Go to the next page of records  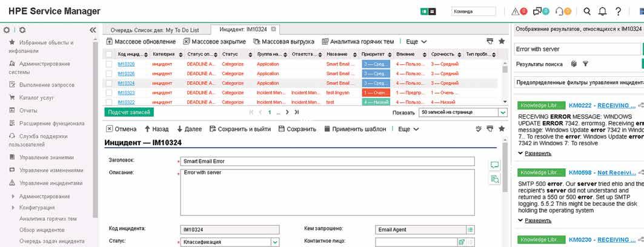[287, 112]
